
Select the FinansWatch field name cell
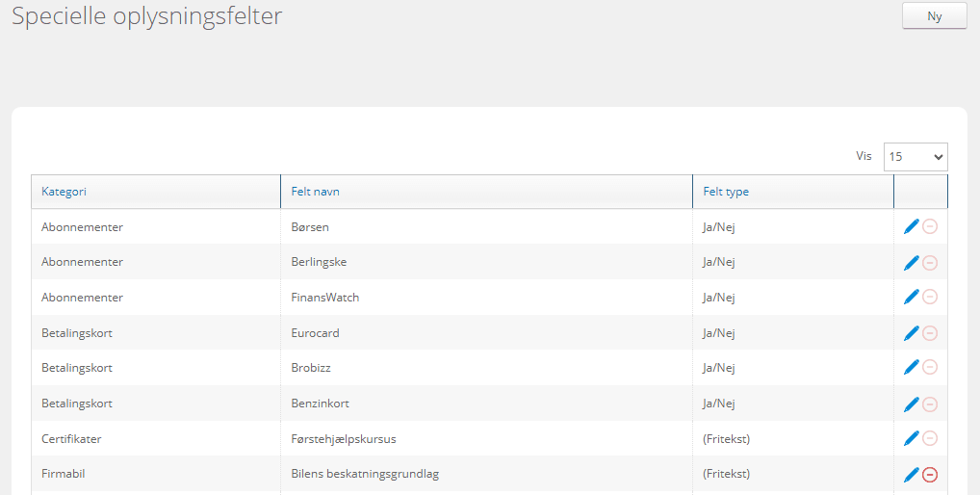tap(325, 298)
